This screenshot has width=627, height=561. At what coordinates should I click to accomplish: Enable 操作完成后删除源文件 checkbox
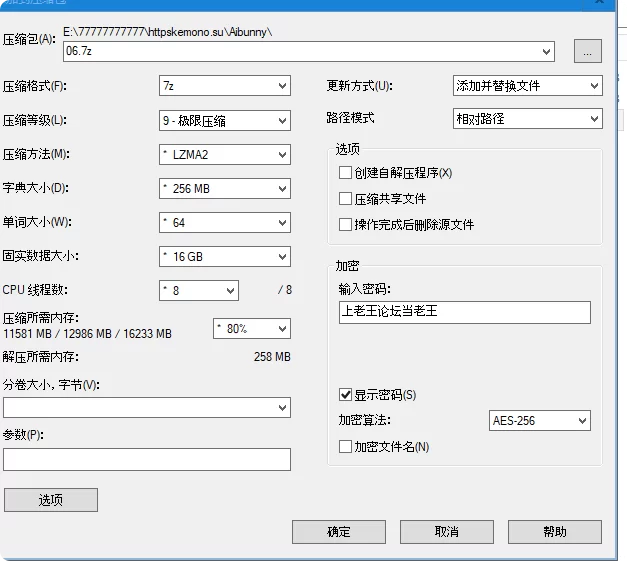coord(345,224)
